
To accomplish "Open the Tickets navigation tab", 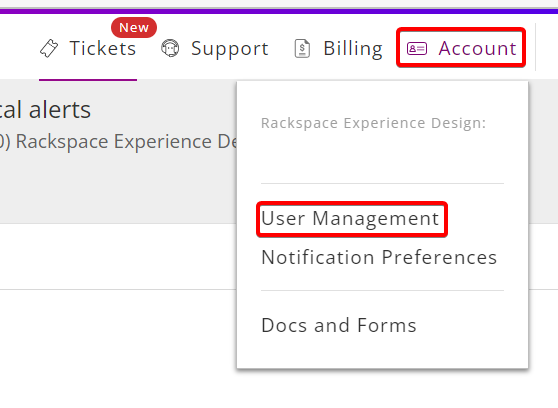I will coord(88,48).
